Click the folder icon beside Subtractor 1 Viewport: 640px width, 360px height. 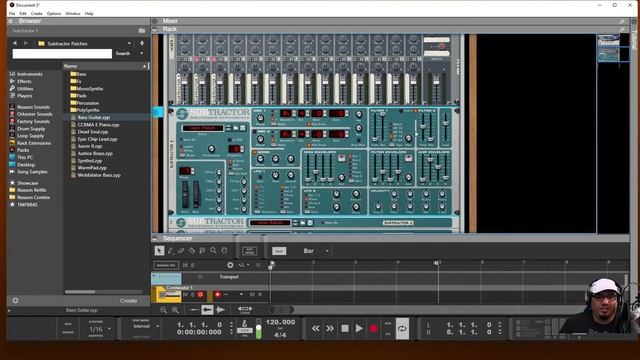(142, 31)
